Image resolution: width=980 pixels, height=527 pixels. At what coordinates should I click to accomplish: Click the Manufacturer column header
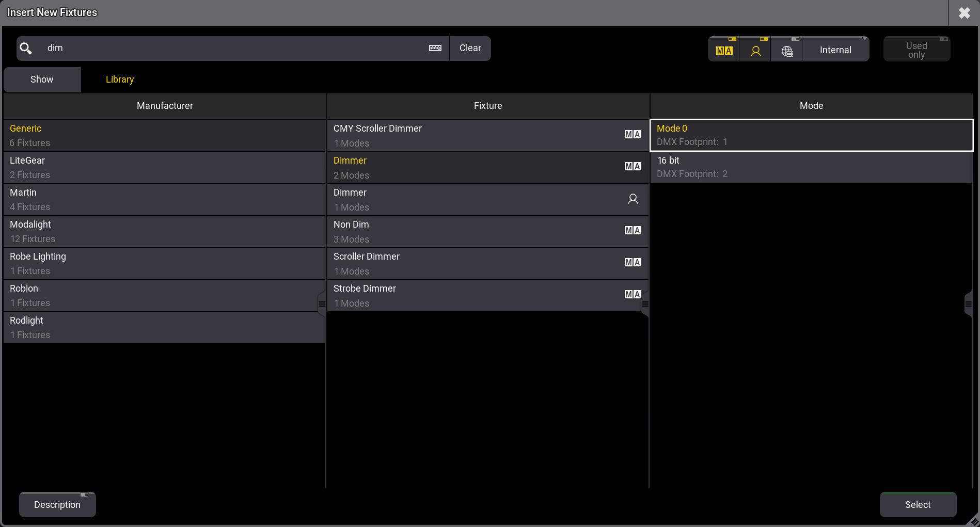pos(165,106)
